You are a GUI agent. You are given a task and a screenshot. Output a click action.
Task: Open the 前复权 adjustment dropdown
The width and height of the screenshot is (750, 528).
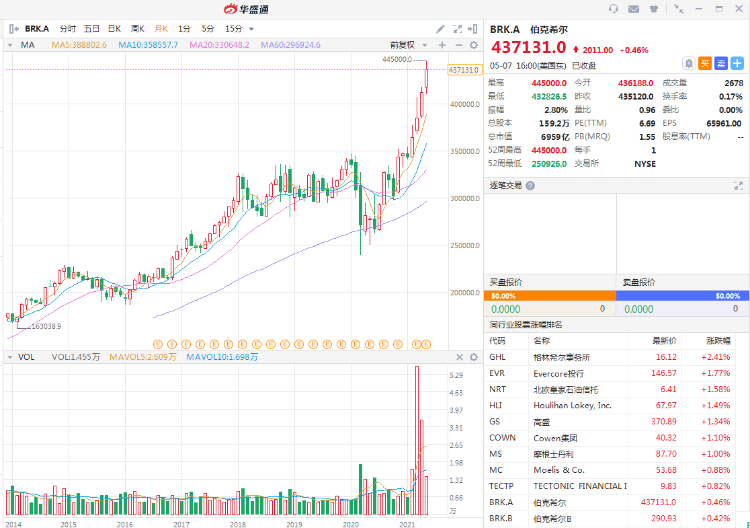406,45
